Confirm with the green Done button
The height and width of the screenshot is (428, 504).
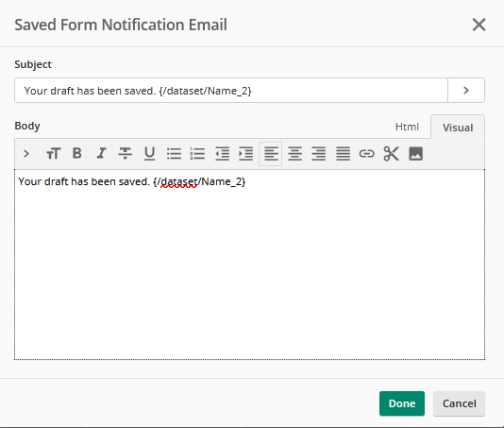(402, 403)
